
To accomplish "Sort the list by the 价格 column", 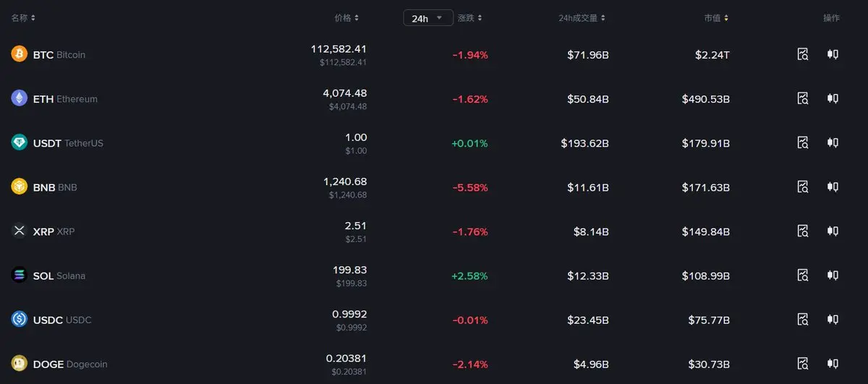I will 346,18.
